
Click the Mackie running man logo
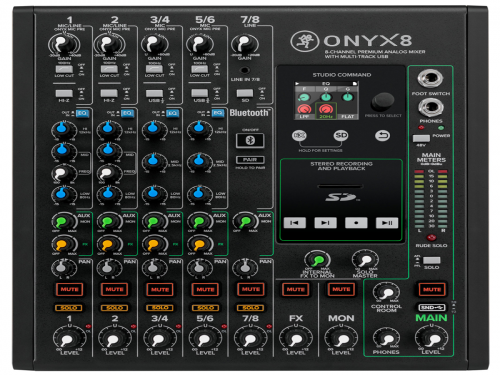pyautogui.click(x=304, y=41)
